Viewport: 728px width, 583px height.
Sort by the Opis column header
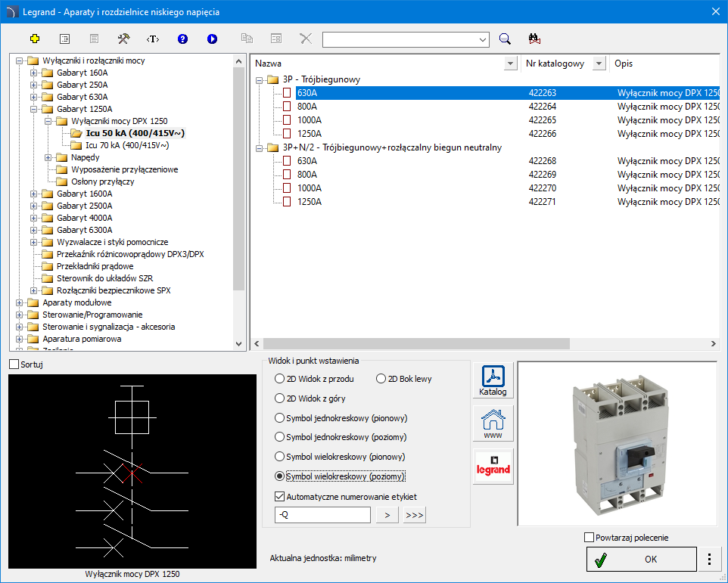(623, 64)
